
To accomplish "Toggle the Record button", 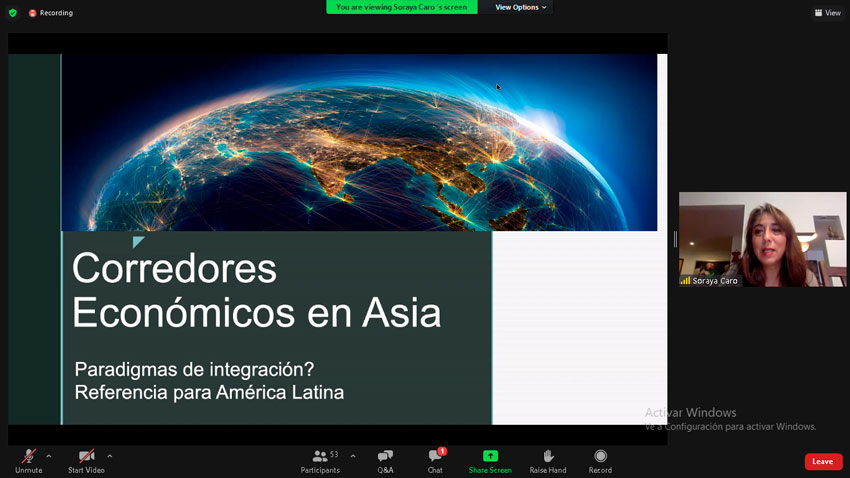I will [x=600, y=460].
